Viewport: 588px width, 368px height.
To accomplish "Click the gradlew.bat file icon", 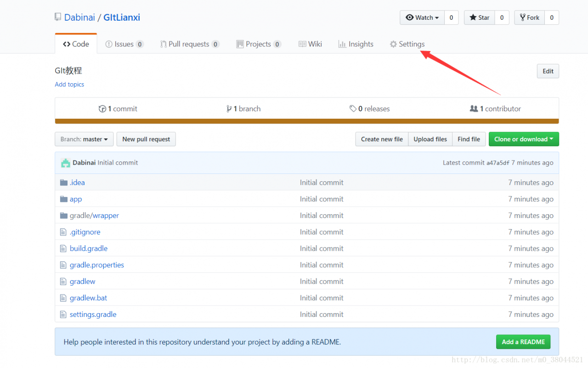I will [63, 298].
